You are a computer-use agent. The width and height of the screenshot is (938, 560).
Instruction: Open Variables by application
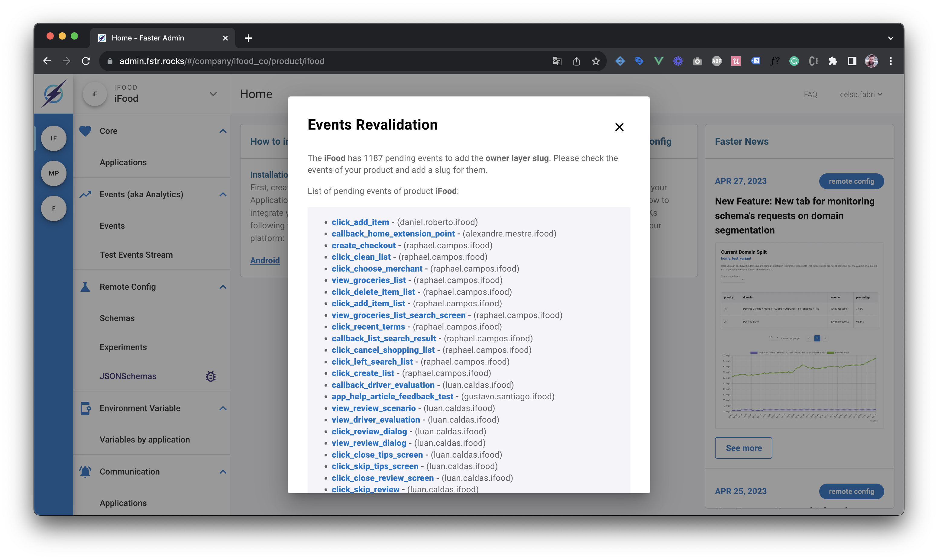coord(144,439)
